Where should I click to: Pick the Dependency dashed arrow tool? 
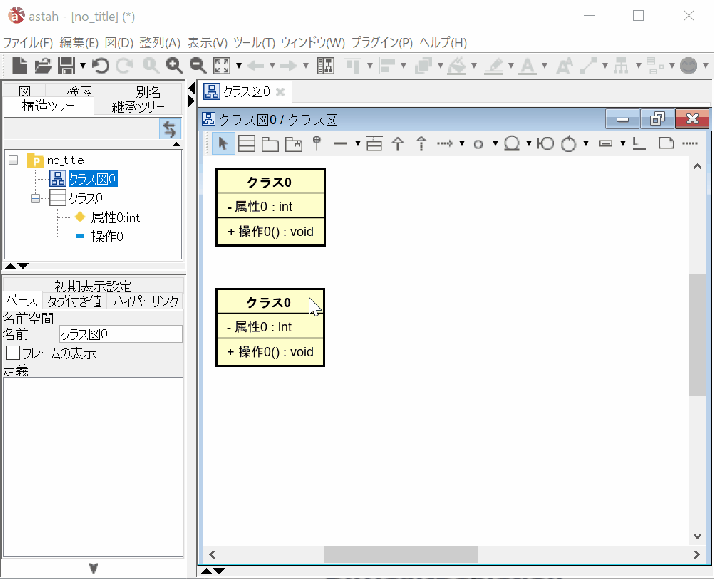point(445,144)
